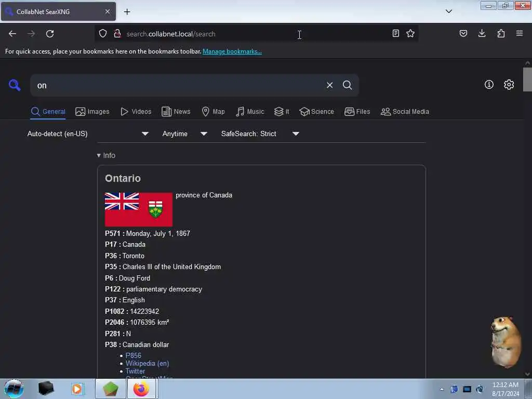Screen dimensions: 532x399
Task: Open the Wikipedia (en) link
Action: 147,363
